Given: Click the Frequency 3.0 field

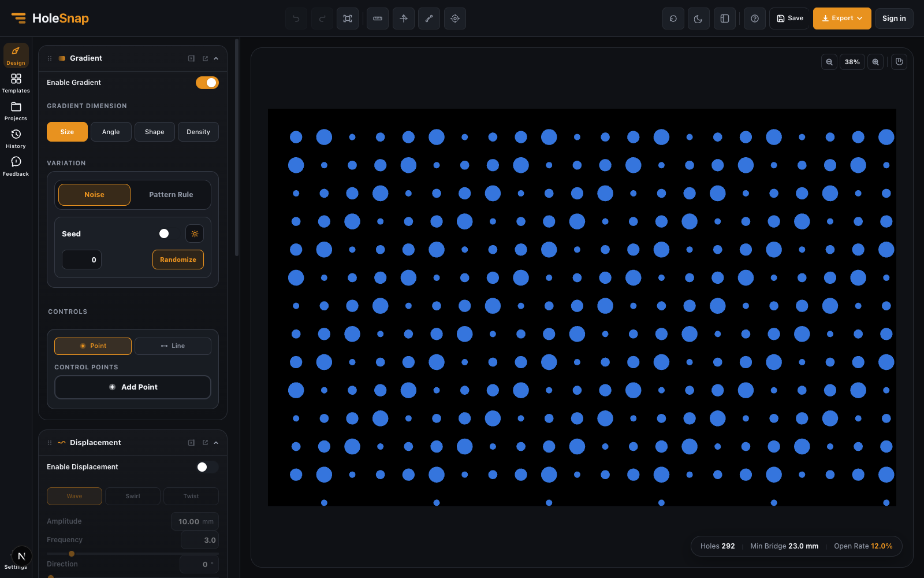Looking at the screenshot, I should coord(200,540).
